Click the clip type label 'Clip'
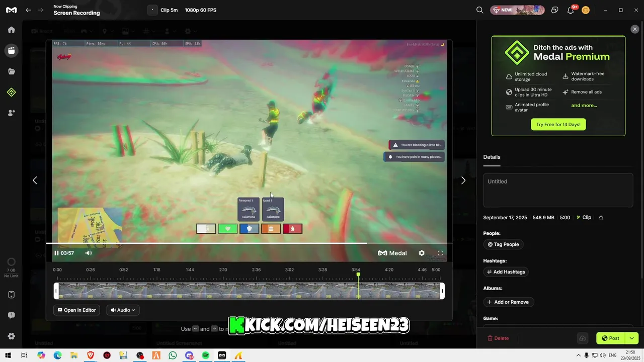 click(x=584, y=218)
